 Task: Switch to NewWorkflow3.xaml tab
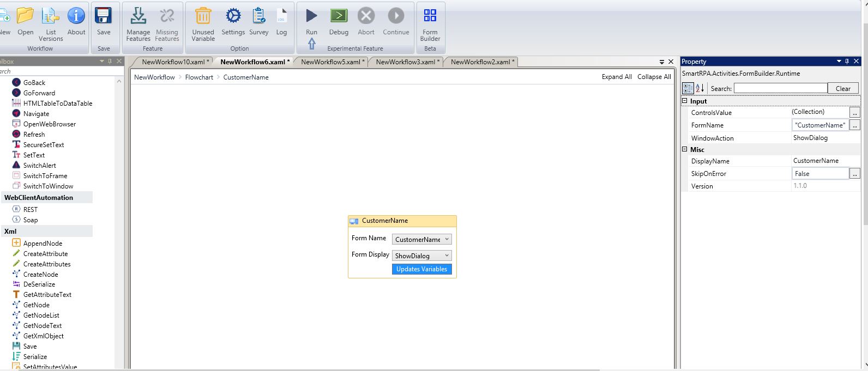405,62
